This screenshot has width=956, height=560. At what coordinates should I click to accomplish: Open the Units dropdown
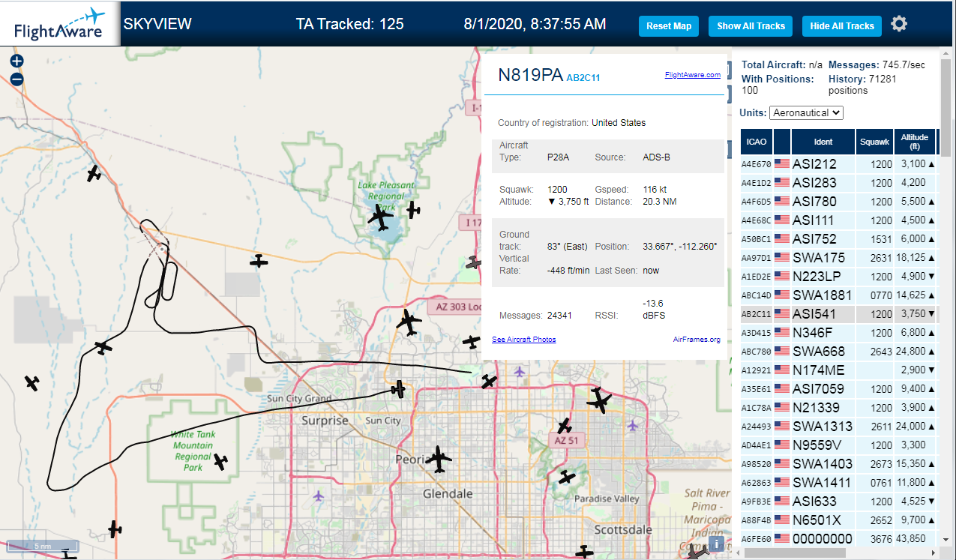(806, 112)
